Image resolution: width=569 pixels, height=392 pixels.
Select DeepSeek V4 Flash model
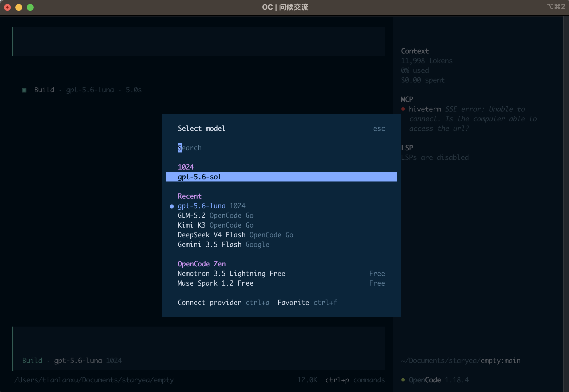coord(281,235)
